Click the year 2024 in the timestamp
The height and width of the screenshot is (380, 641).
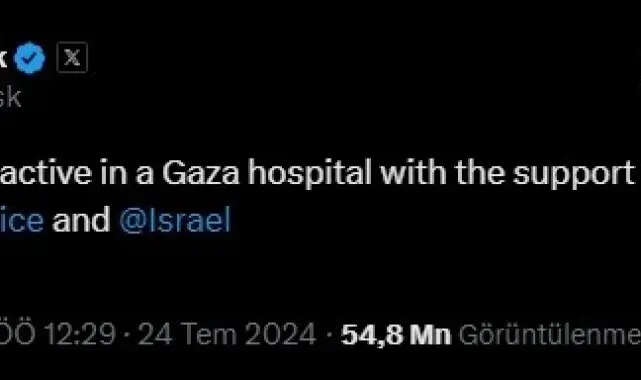(280, 334)
